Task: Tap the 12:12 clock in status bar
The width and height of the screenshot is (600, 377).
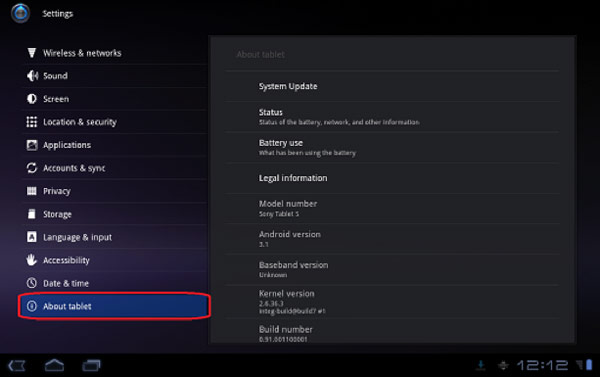Action: (x=542, y=366)
